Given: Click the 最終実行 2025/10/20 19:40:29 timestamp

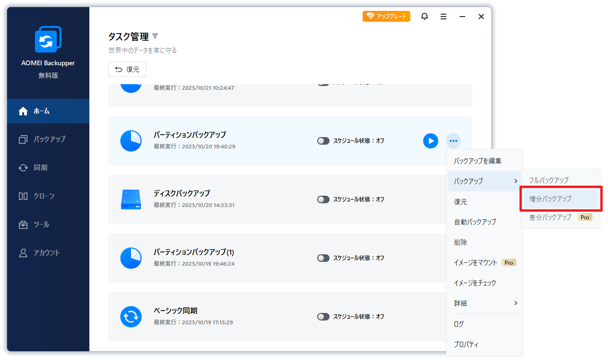Looking at the screenshot, I should 194,147.
